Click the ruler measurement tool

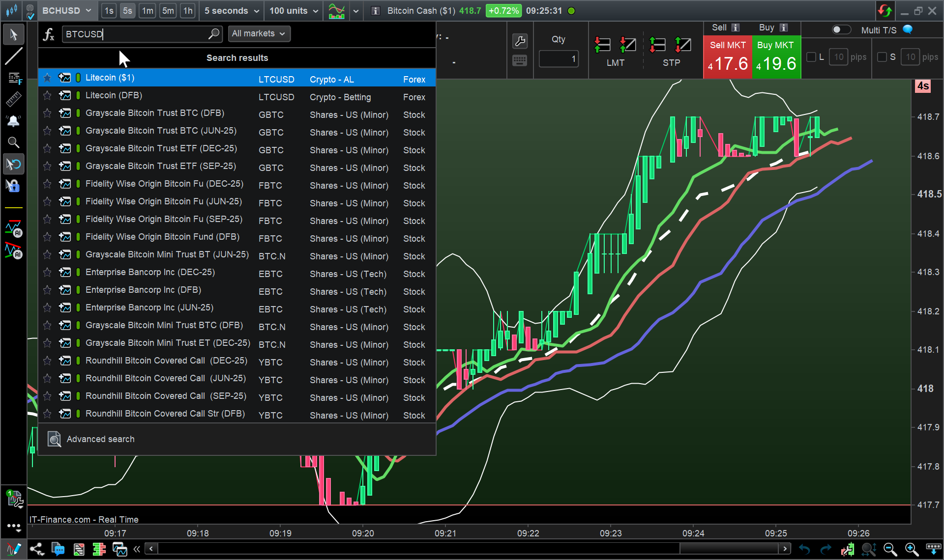[x=13, y=100]
